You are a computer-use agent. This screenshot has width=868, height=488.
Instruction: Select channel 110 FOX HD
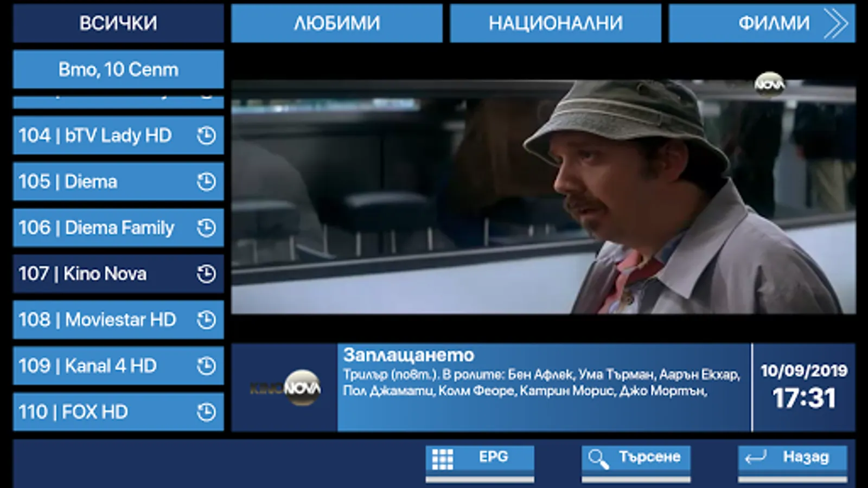point(118,412)
